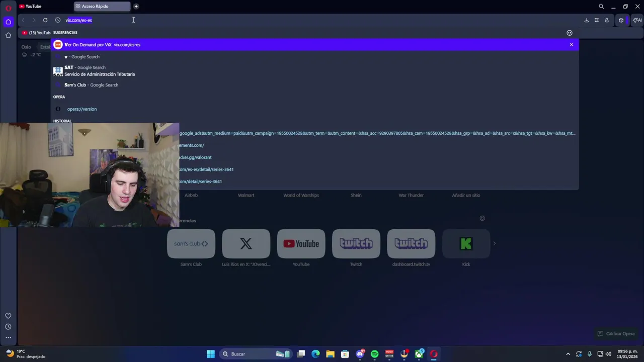644x362 pixels.
Task: Open taskbar clock showing 09:56 p. m.
Action: pos(627,354)
